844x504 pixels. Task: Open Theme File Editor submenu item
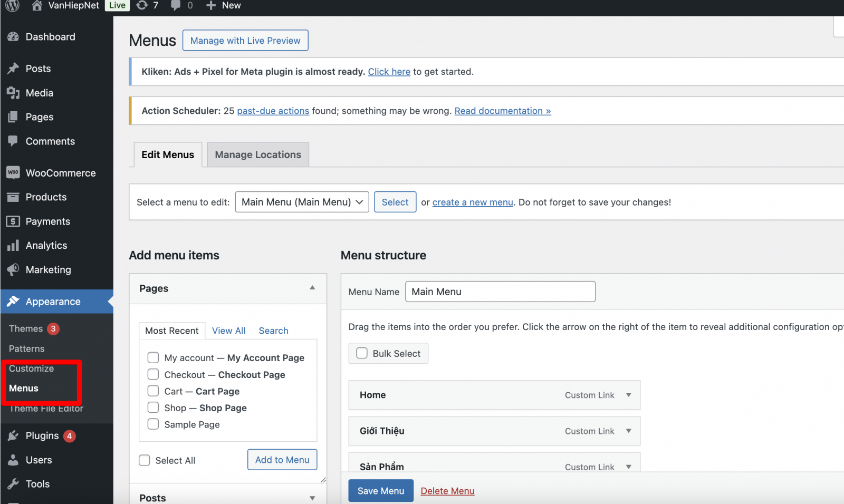[x=46, y=409]
